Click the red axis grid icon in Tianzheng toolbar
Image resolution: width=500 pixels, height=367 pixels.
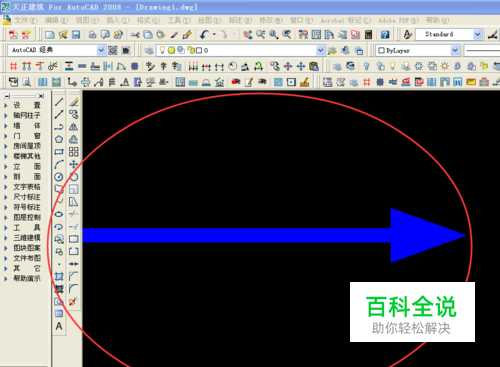click(13, 66)
